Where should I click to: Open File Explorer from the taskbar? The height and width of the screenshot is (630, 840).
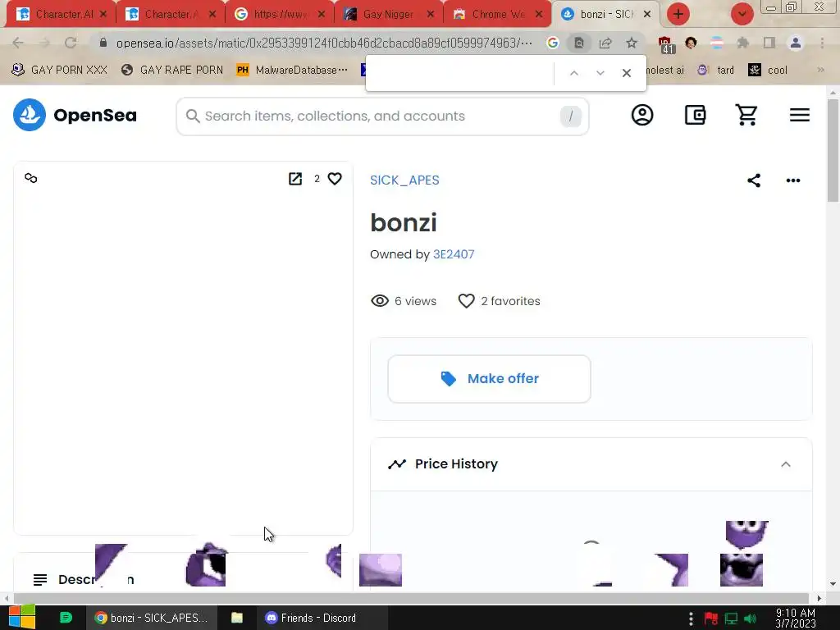click(x=237, y=618)
